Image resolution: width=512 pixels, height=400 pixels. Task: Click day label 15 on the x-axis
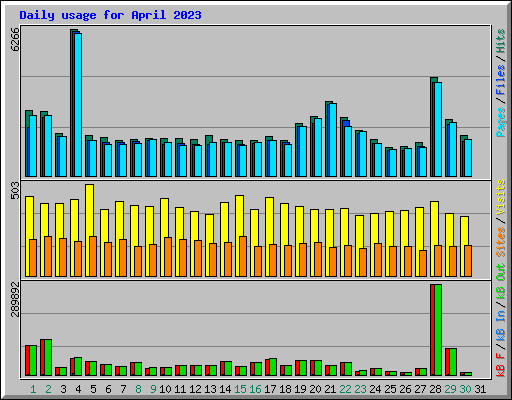(x=240, y=389)
